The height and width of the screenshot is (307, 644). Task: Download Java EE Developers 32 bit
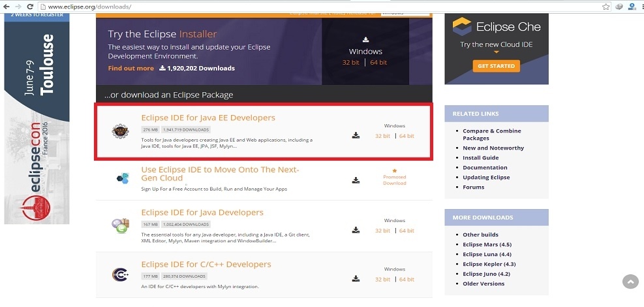(382, 136)
